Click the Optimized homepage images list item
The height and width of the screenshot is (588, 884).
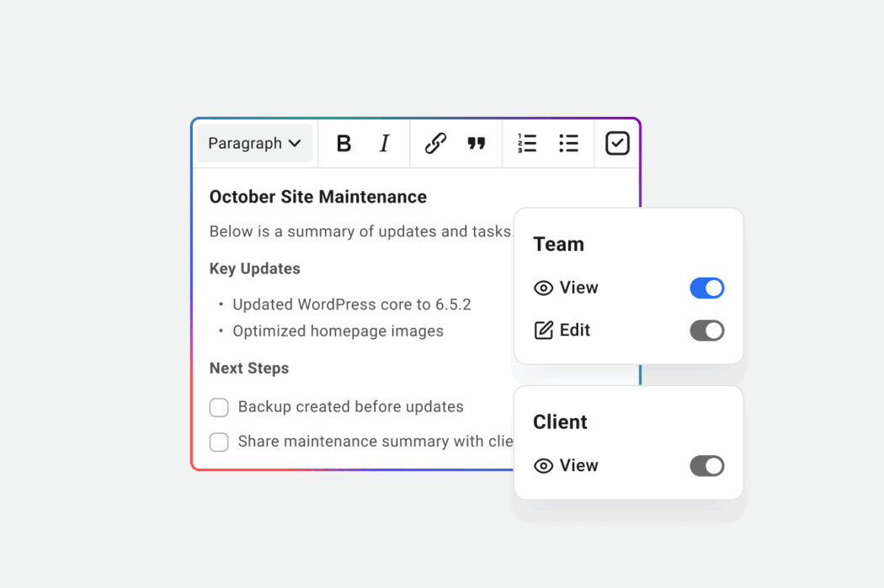338,331
